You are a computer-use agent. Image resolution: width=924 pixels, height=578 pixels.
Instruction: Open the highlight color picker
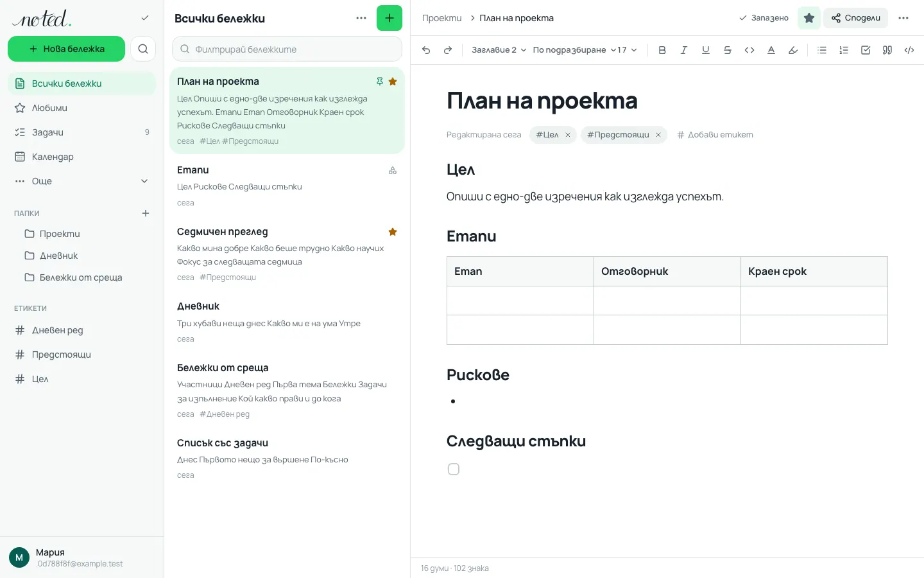[x=793, y=50]
